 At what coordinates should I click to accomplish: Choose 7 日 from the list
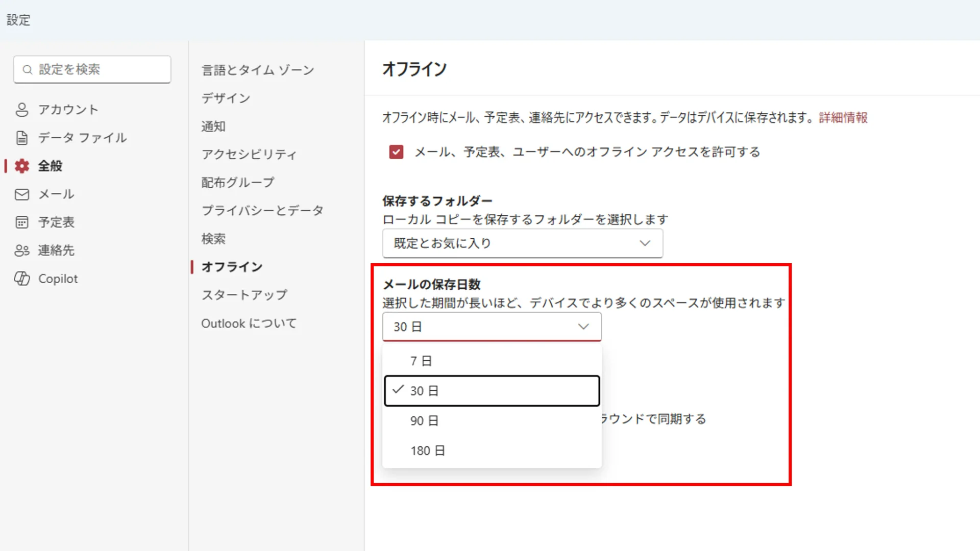point(492,361)
